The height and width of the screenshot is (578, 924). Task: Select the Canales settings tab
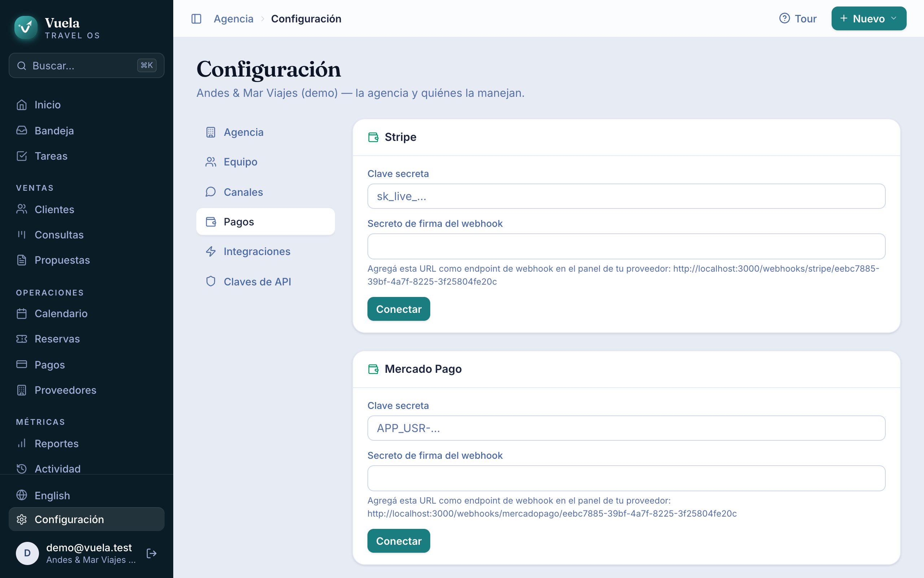coord(265,192)
